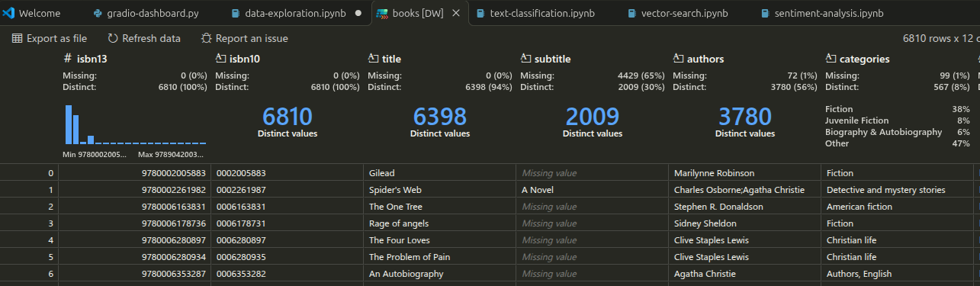Viewport: 980px width, 286px height.
Task: Select the subtitle column header
Action: [552, 59]
